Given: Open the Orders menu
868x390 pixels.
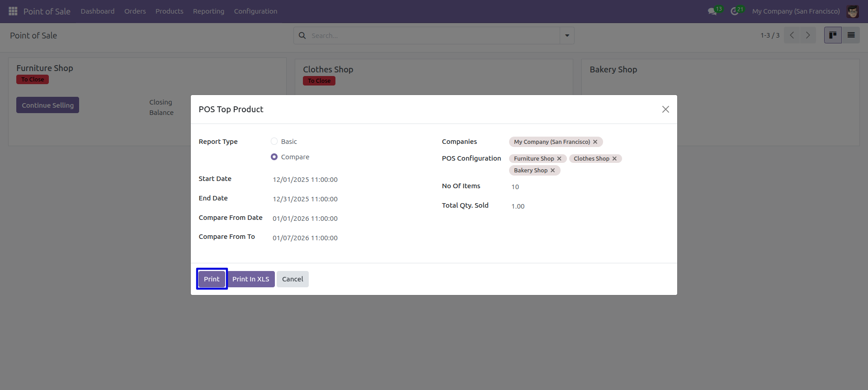Looking at the screenshot, I should pos(135,11).
